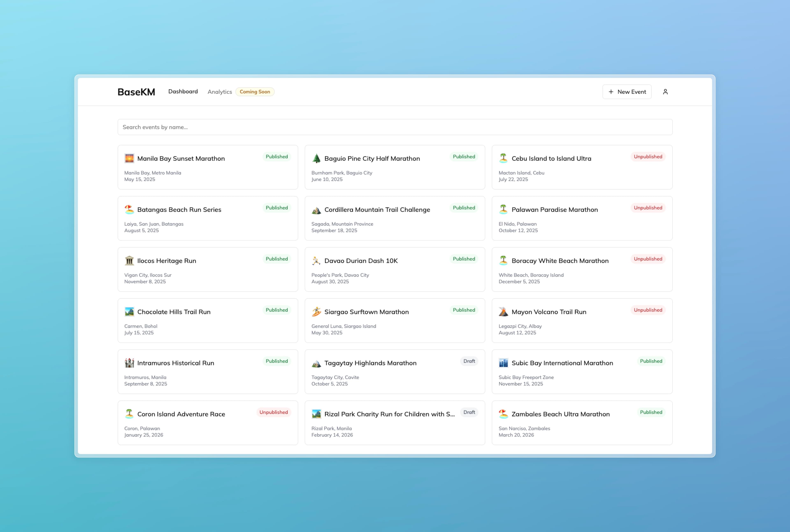
Task: Switch to the Dashboard tab
Action: (183, 91)
